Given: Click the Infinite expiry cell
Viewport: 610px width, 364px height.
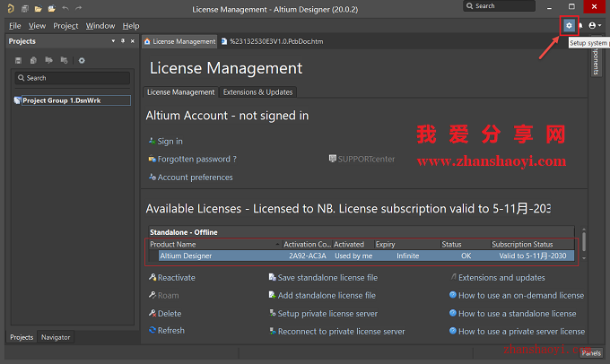Looking at the screenshot, I should [x=407, y=256].
